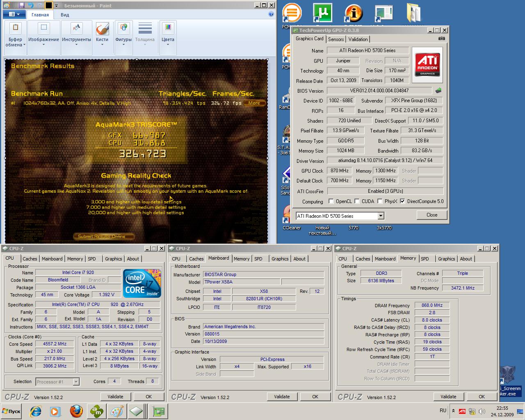525x420 pixels.
Task: Open the Sensors tab in GPU-Z
Action: coord(336,39)
